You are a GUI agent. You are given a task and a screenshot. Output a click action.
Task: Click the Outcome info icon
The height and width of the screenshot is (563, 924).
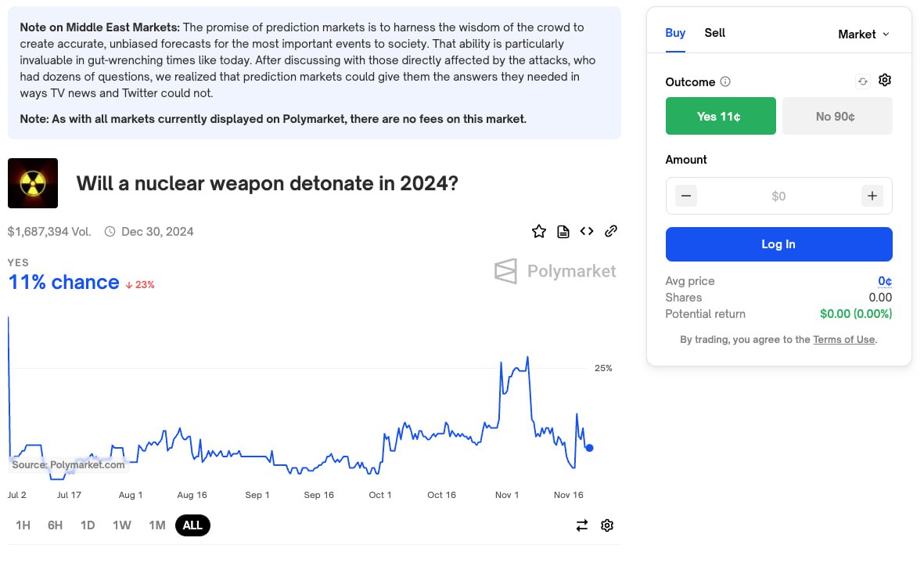725,82
